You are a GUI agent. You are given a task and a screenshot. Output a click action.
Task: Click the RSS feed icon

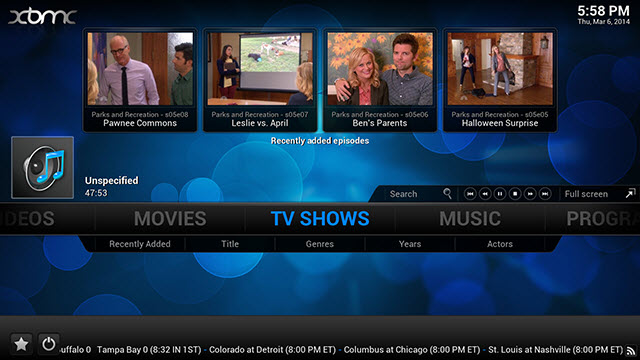[631, 350]
